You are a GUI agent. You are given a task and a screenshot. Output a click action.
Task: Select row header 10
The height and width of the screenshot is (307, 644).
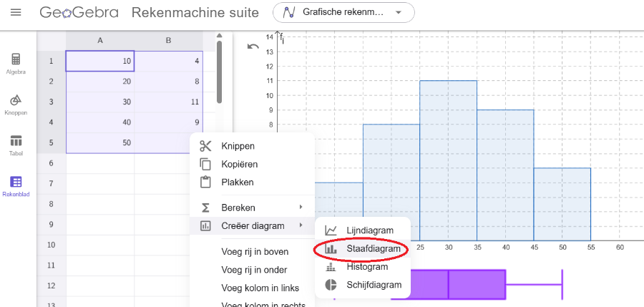(x=52, y=245)
